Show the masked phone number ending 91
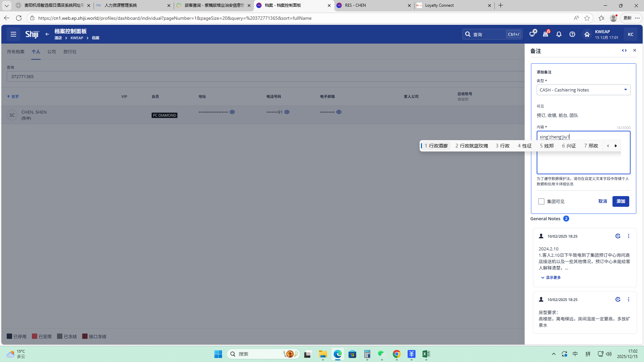Viewport: 644px width, 362px height. [287, 112]
